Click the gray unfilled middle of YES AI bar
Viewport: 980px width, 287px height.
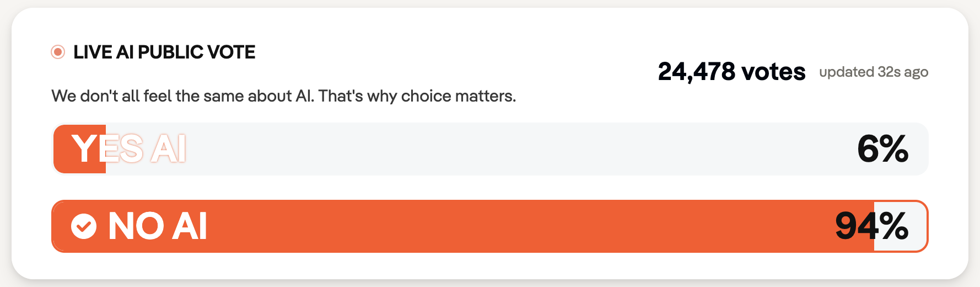[491, 149]
